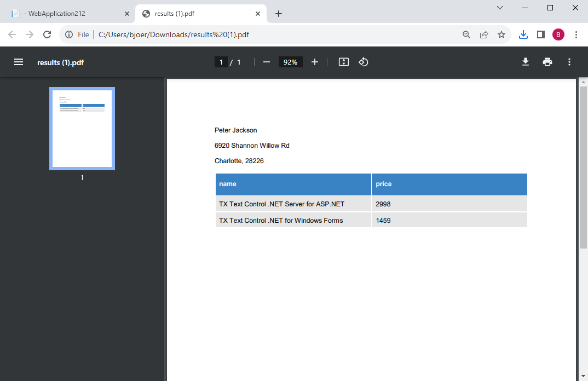
Task: Edit the 92% zoom field
Action: click(290, 62)
